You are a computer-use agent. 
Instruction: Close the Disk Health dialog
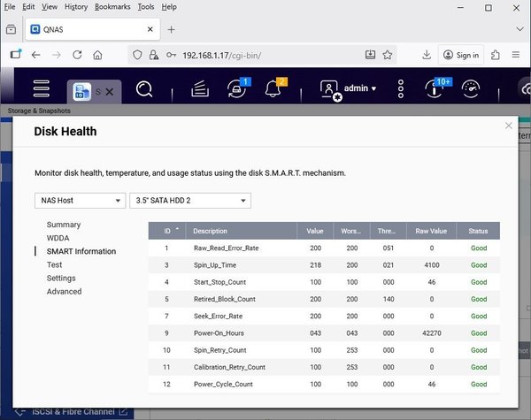(x=509, y=126)
